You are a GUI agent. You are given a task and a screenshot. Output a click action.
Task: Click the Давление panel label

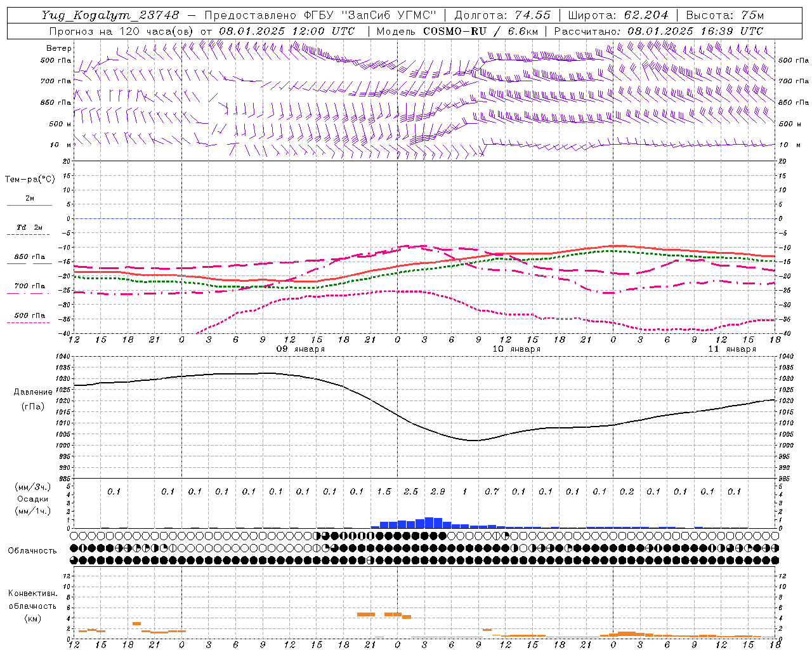click(x=33, y=392)
